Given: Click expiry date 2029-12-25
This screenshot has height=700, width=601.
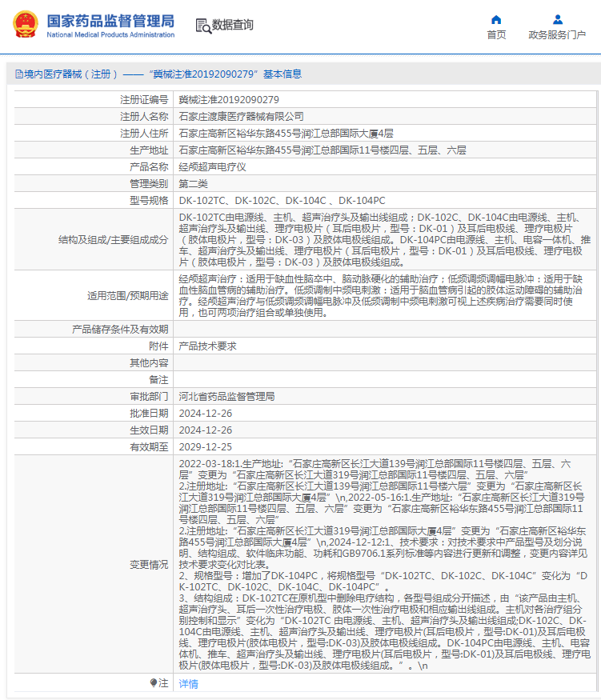Looking at the screenshot, I should [x=206, y=447].
